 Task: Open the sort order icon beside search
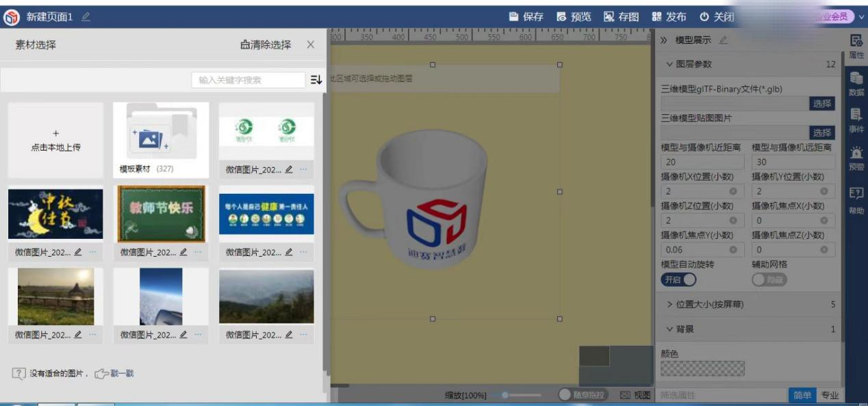316,80
